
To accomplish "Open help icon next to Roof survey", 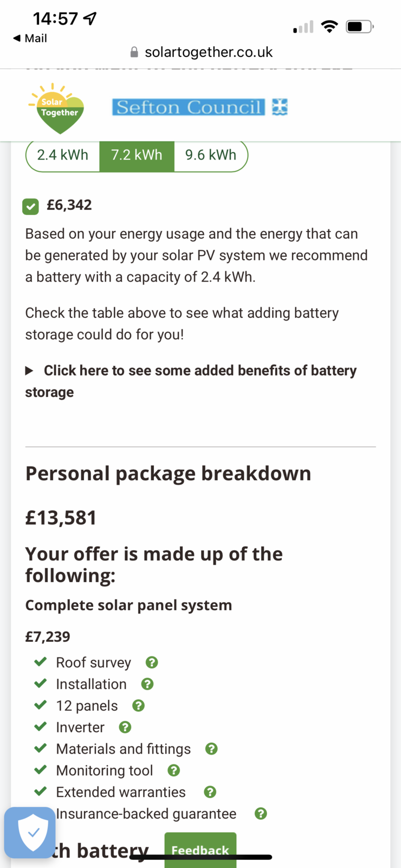I will (152, 662).
